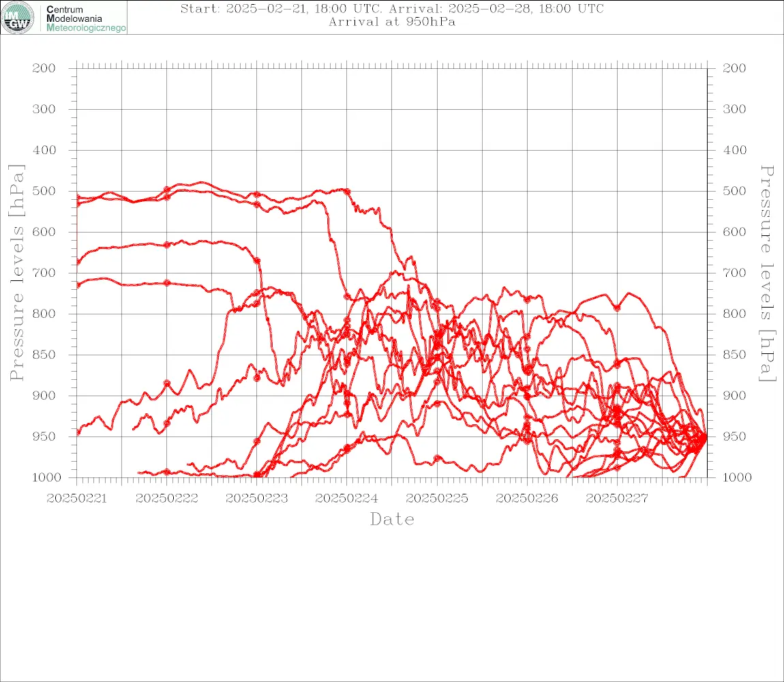The height and width of the screenshot is (682, 784).
Task: Click the left axis 200 label
Action: click(44, 68)
